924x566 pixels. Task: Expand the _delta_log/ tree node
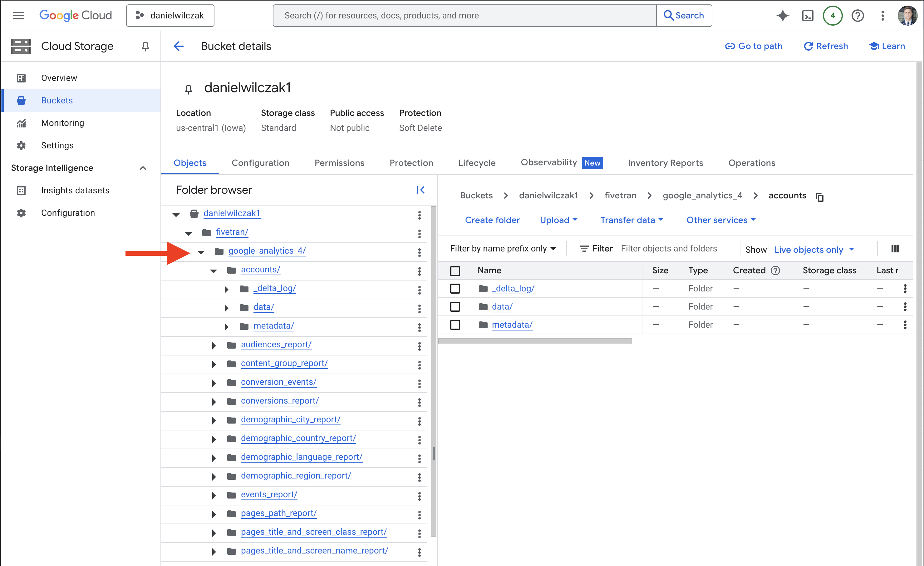[x=226, y=289]
